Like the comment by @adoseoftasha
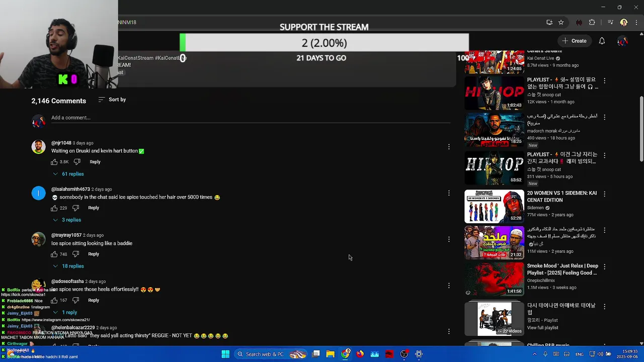 54,300
